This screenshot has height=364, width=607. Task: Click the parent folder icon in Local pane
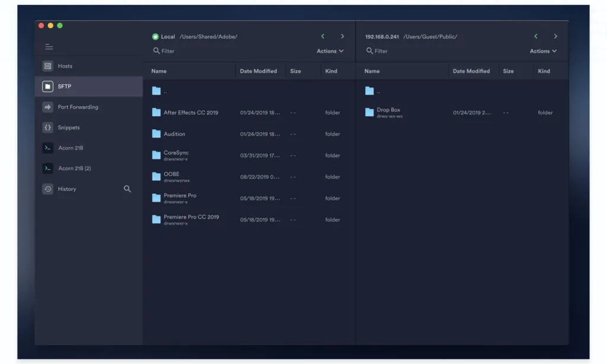point(156,91)
